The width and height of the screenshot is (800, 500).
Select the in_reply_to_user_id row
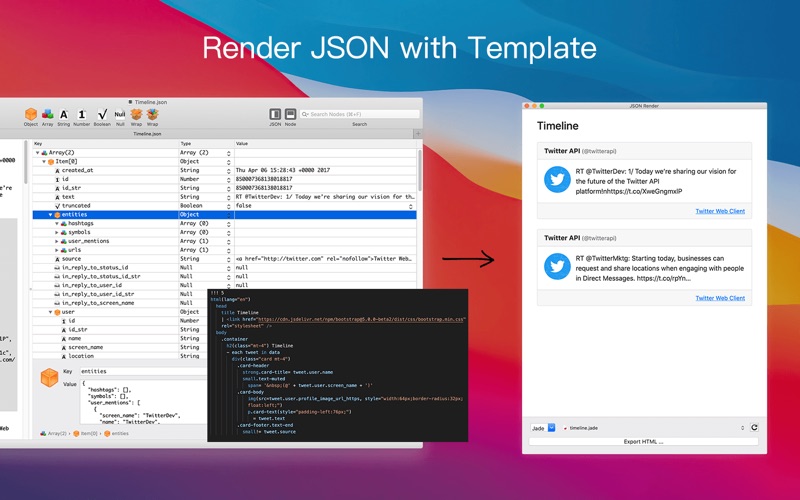click(x=224, y=285)
